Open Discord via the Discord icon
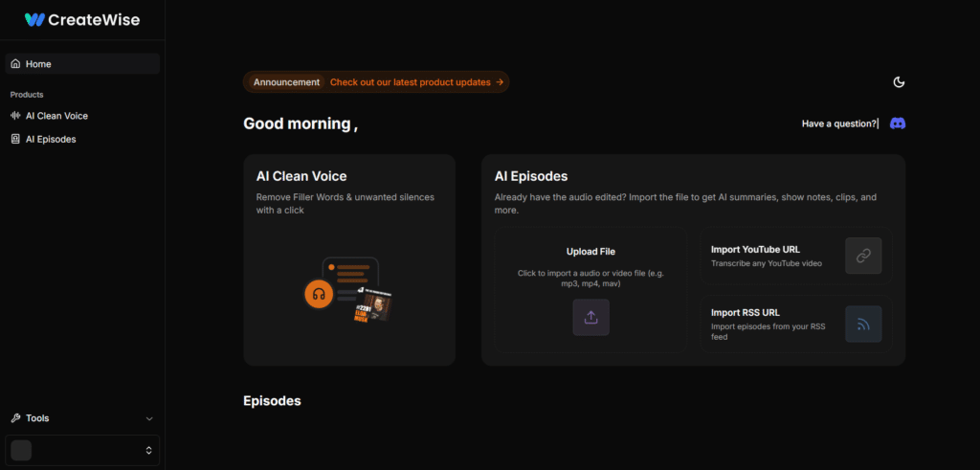 [x=898, y=123]
